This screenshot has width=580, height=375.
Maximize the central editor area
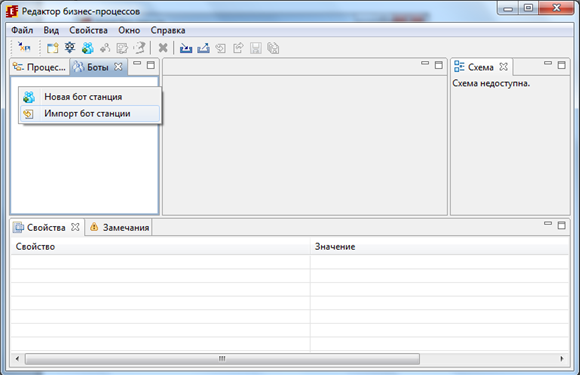tap(439, 65)
